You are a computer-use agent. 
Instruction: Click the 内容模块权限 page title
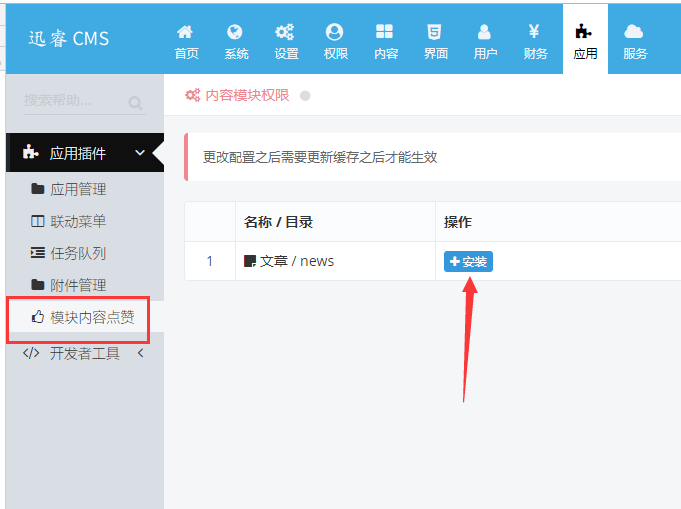coord(247,95)
